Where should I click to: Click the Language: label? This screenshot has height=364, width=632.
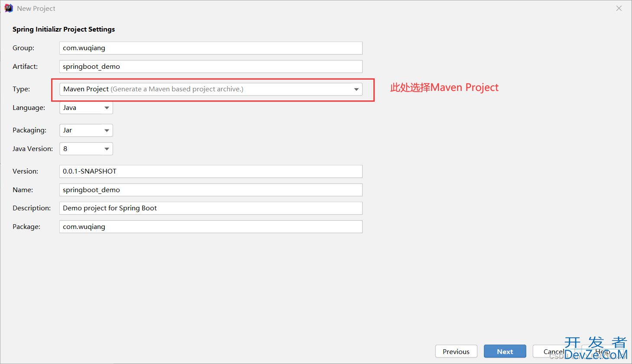[x=29, y=108]
